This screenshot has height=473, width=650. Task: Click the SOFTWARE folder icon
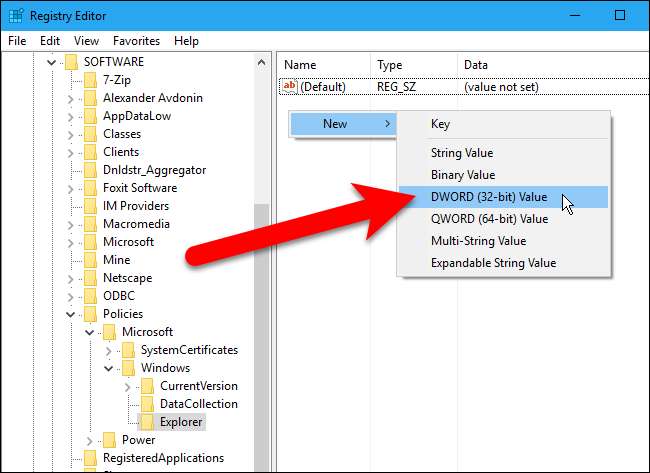coord(71,62)
